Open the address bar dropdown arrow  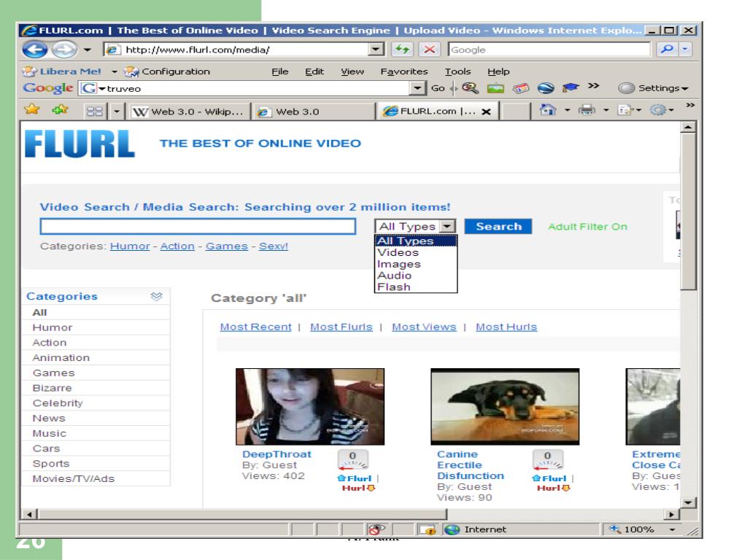coord(376,49)
